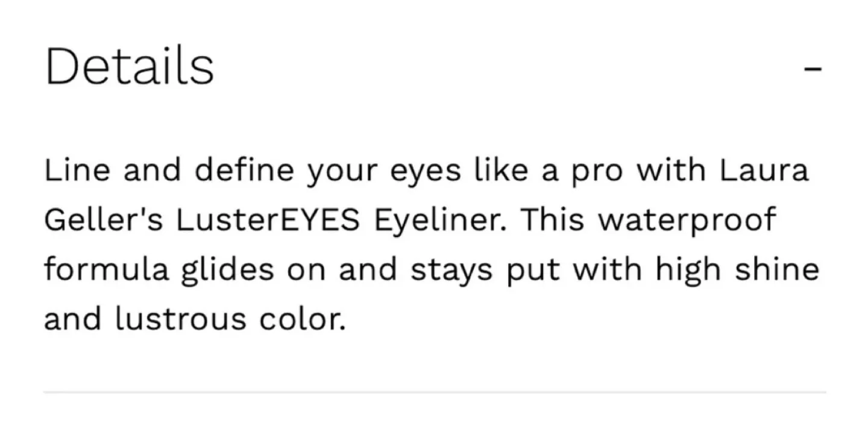Click the phrase LusterEYES Eyeliner
Viewport: 868px width, 443px height.
click(344, 219)
